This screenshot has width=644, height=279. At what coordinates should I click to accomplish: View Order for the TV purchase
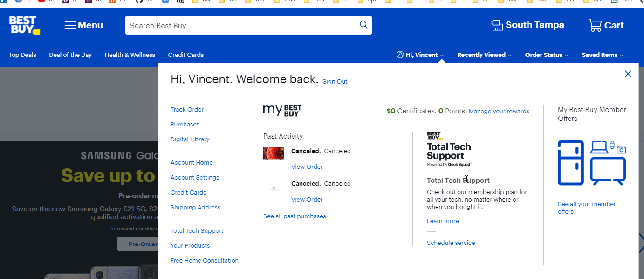307,167
